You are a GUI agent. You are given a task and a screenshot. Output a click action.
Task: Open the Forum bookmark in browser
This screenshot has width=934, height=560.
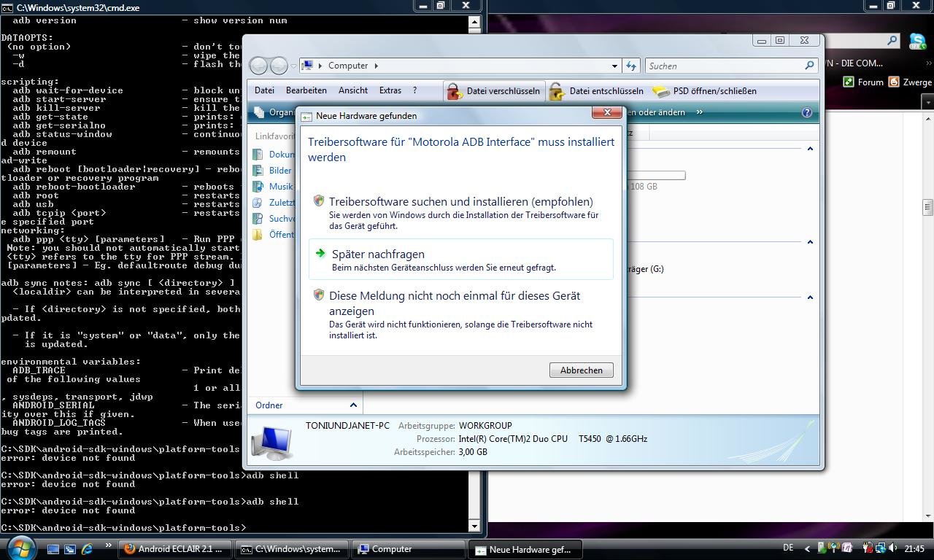(x=863, y=82)
